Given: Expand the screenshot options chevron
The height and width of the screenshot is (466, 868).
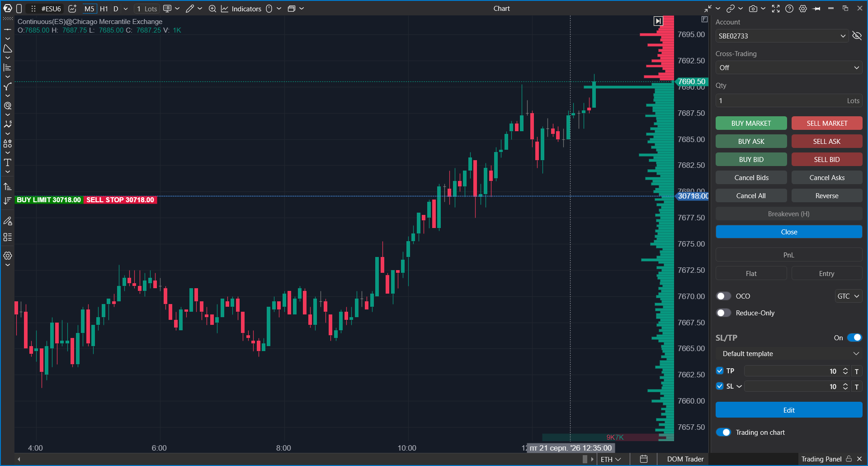Looking at the screenshot, I should pyautogui.click(x=763, y=9).
